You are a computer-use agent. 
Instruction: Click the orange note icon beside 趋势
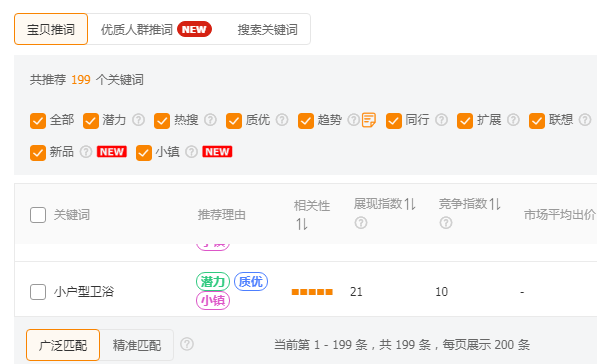click(369, 120)
